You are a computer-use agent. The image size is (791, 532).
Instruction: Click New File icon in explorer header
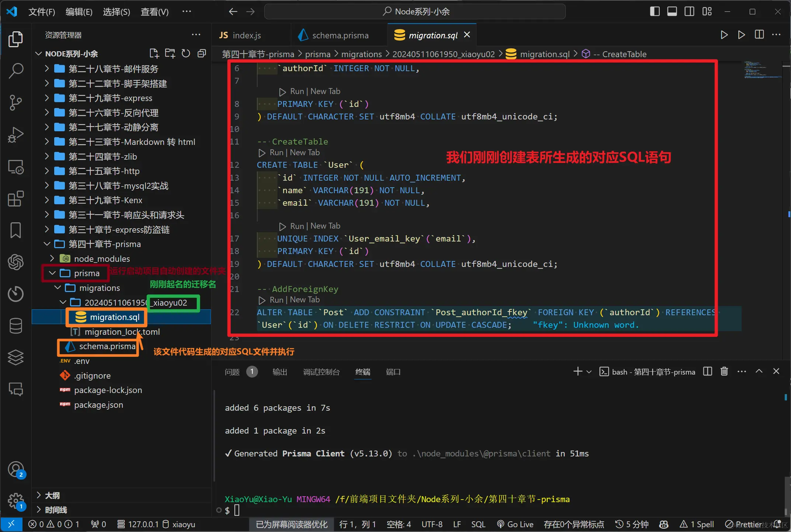click(x=154, y=54)
